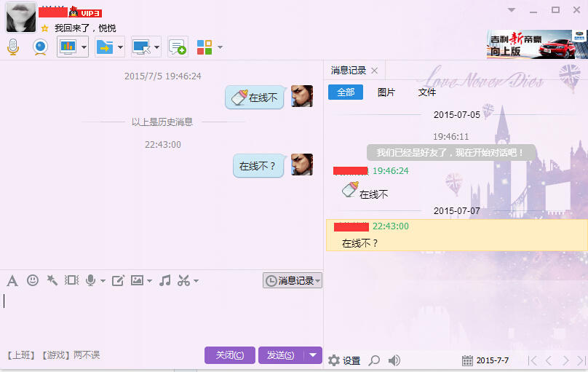Click the 19:46:24 timestamp in history
This screenshot has height=372, width=588.
pyautogui.click(x=390, y=170)
